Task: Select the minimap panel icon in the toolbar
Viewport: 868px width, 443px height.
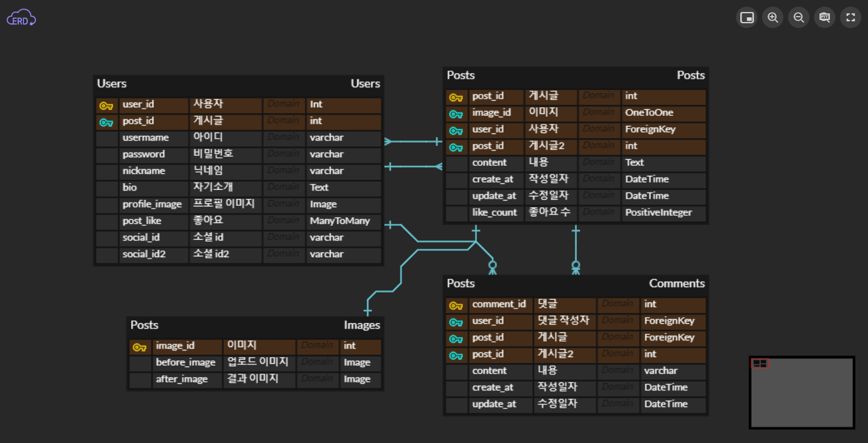Action: [x=746, y=17]
